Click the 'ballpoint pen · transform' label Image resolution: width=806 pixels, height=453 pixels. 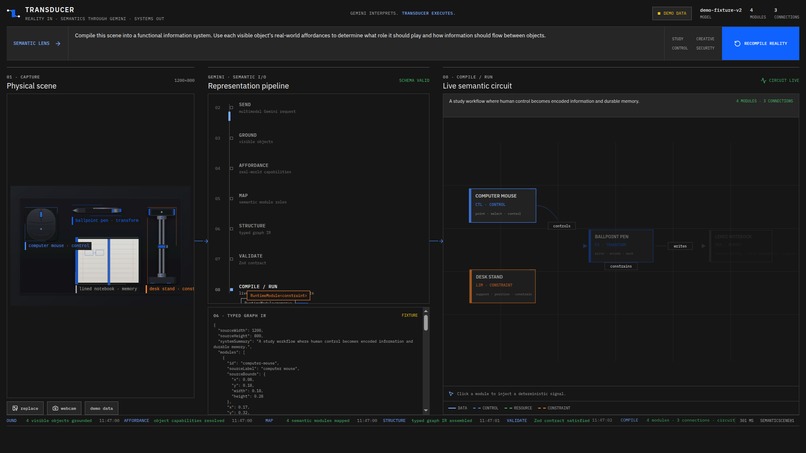click(106, 221)
